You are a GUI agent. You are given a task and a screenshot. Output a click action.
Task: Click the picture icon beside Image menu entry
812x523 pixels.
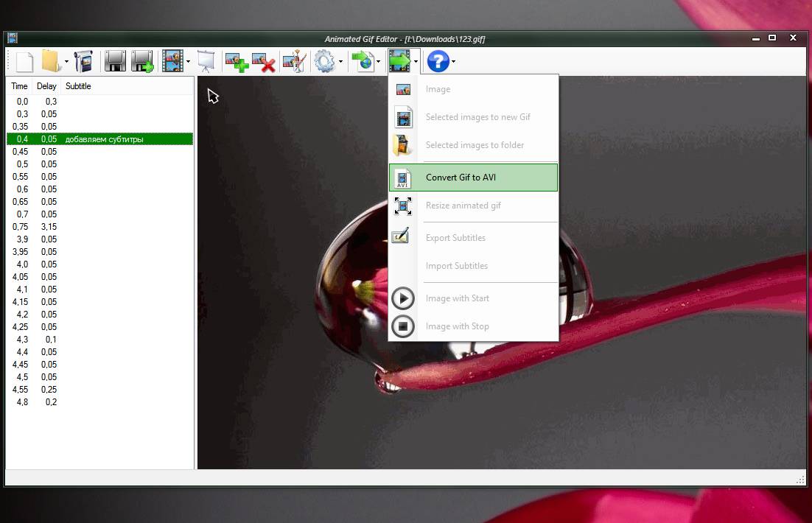click(403, 90)
